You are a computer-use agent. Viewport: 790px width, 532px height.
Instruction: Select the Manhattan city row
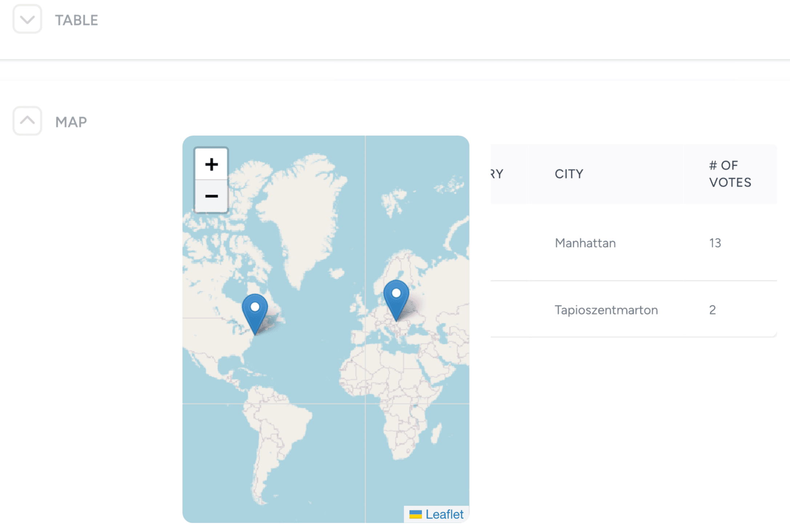(585, 243)
